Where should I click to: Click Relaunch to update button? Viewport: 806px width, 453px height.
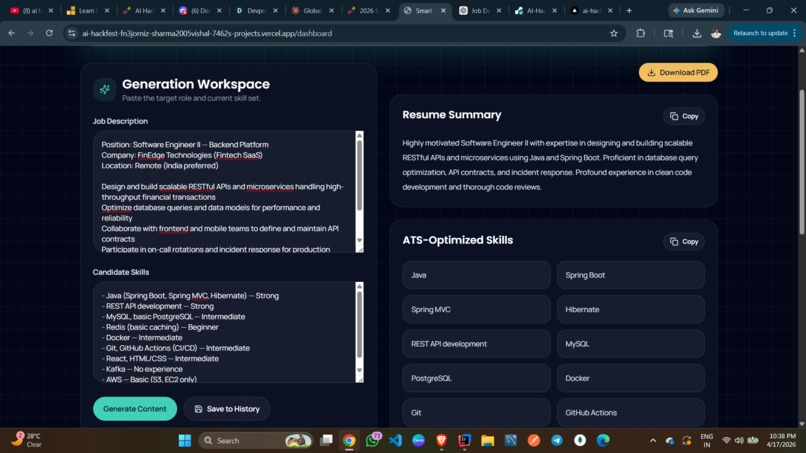(x=760, y=33)
